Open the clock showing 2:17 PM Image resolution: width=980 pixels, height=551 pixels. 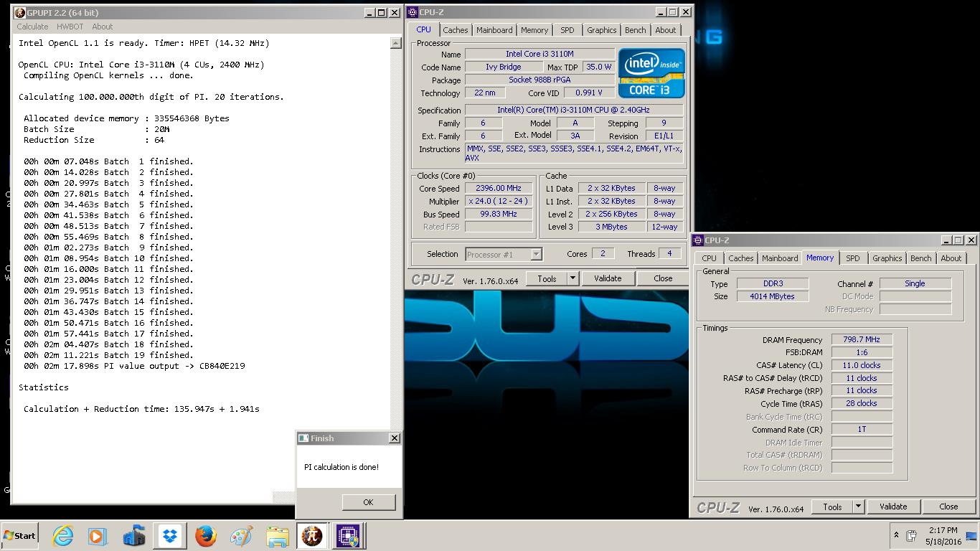click(943, 535)
